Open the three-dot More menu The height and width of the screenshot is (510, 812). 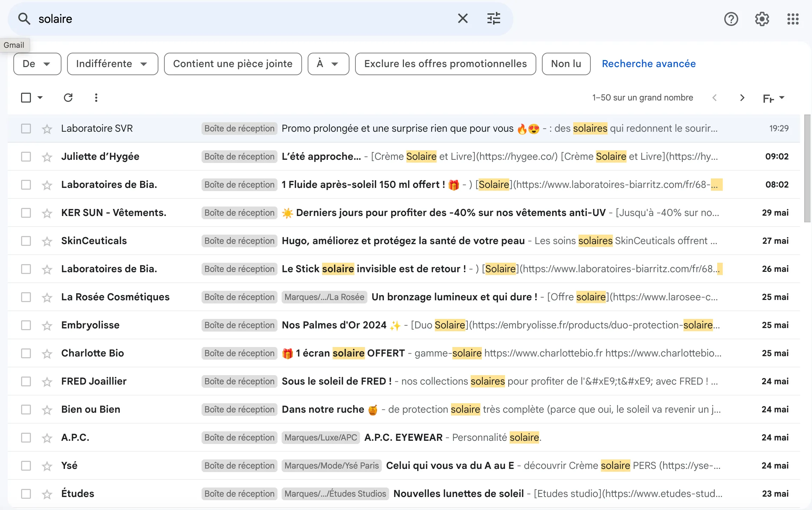(x=96, y=98)
